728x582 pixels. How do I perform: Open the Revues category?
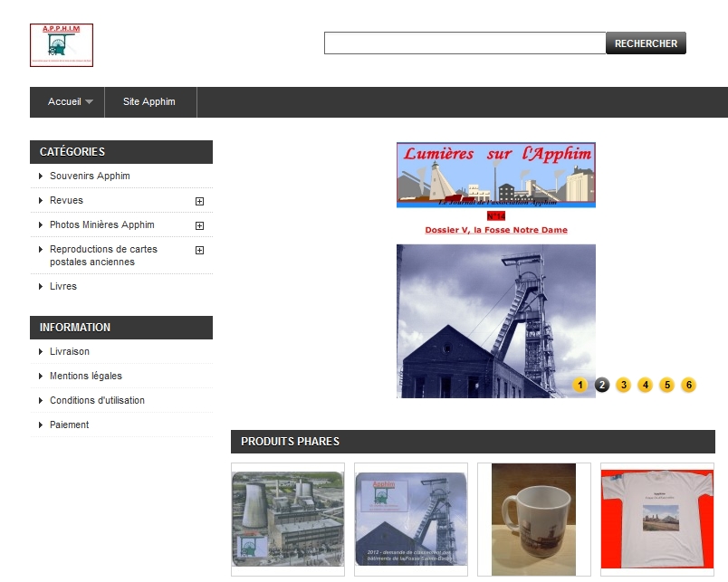(66, 200)
